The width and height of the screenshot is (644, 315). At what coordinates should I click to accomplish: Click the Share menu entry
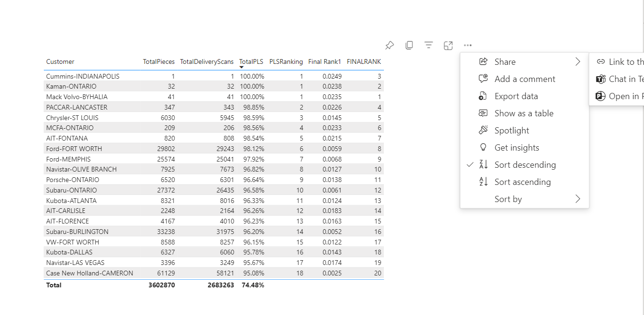click(x=504, y=61)
